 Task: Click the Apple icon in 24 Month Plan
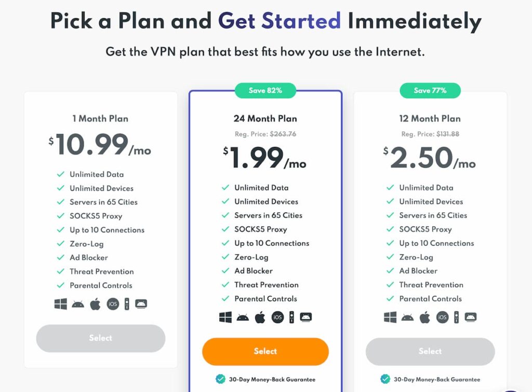click(260, 317)
